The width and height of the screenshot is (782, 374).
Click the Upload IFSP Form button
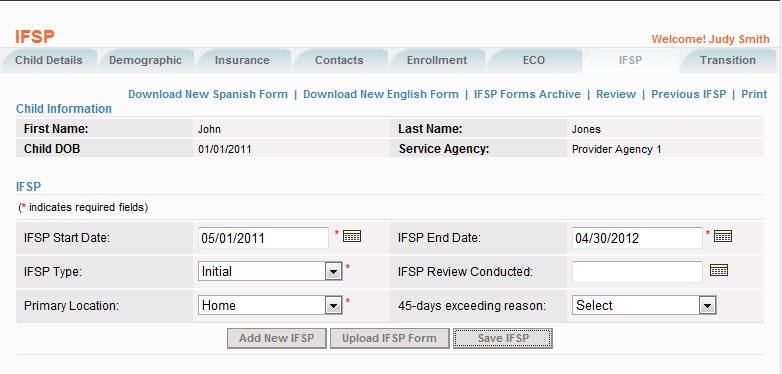coord(390,338)
